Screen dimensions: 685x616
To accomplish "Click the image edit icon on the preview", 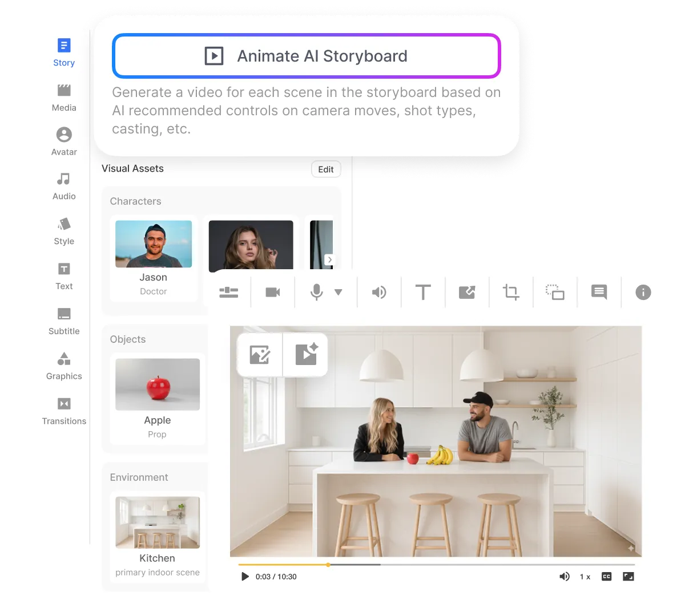I will 260,354.
